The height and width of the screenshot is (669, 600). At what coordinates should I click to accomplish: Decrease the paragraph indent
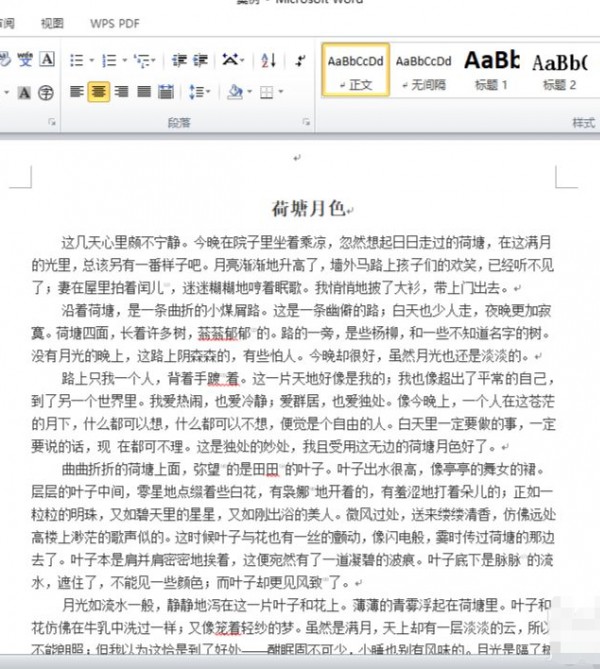point(179,60)
